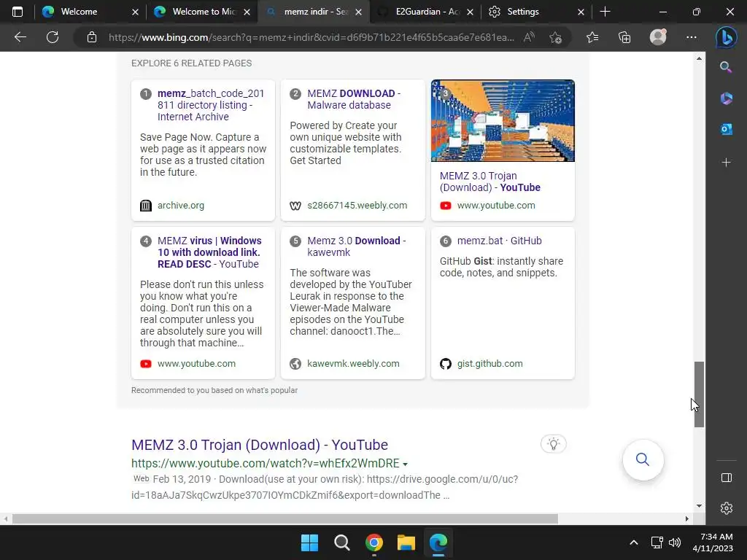The height and width of the screenshot is (560, 747).
Task: Click the horizontal scrollbar thumb
Action: click(285, 518)
